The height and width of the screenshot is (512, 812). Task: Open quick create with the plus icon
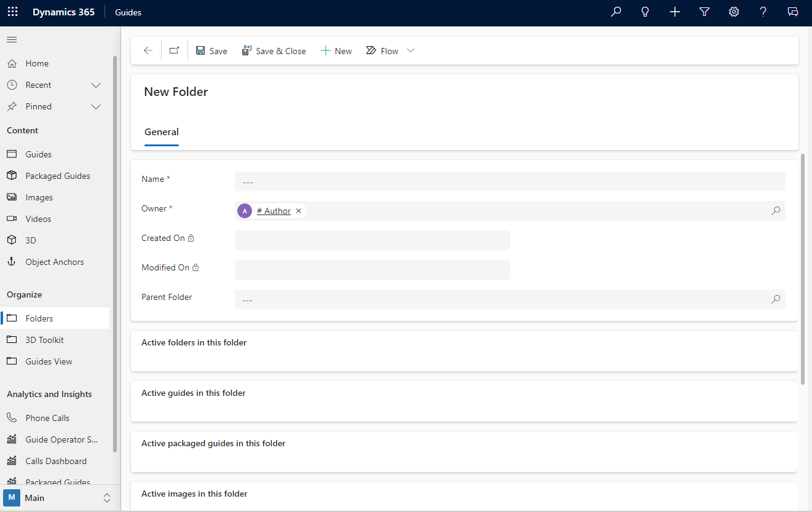pyautogui.click(x=675, y=12)
